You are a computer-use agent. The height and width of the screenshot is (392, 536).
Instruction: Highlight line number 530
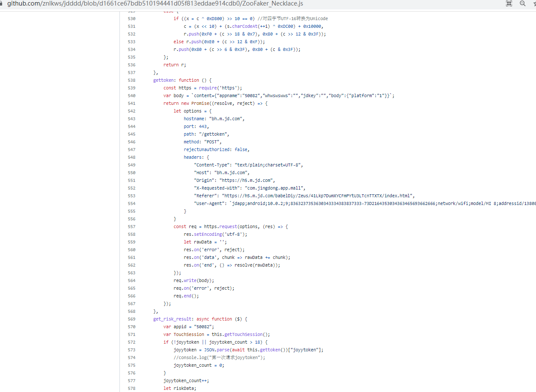coord(131,18)
